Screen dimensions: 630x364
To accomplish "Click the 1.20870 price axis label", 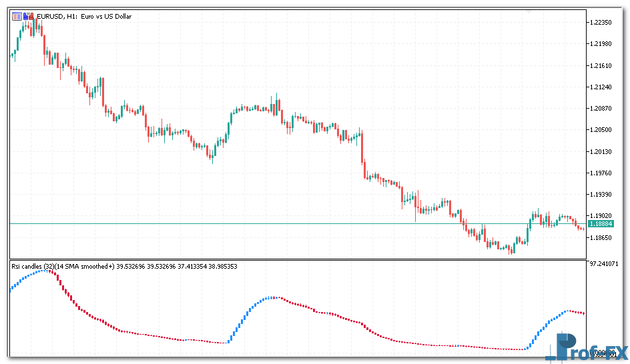I will point(601,109).
